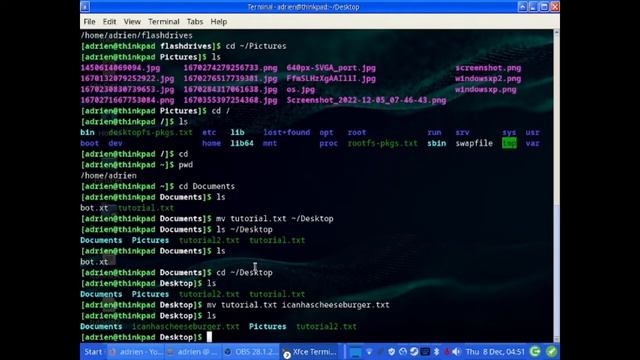Click the 'cd ~/Pictures' command text
The image size is (640, 360).
tap(256, 46)
